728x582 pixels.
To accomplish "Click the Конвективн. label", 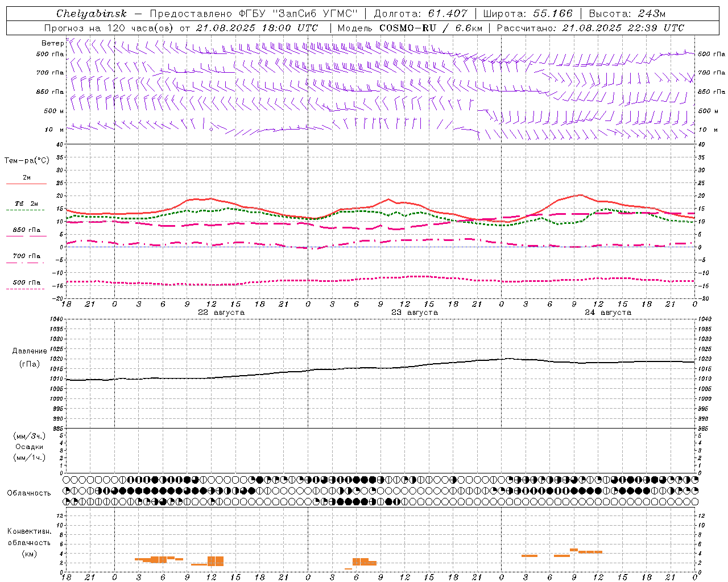I will tap(29, 531).
